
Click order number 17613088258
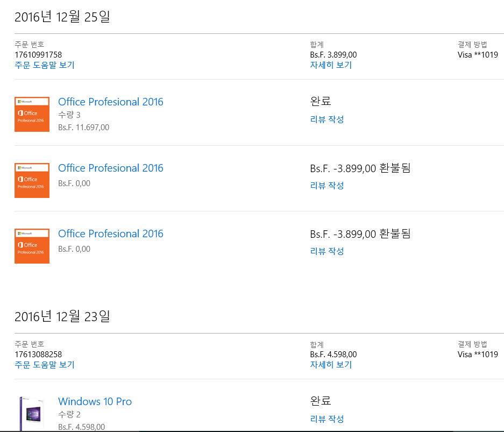(x=38, y=355)
